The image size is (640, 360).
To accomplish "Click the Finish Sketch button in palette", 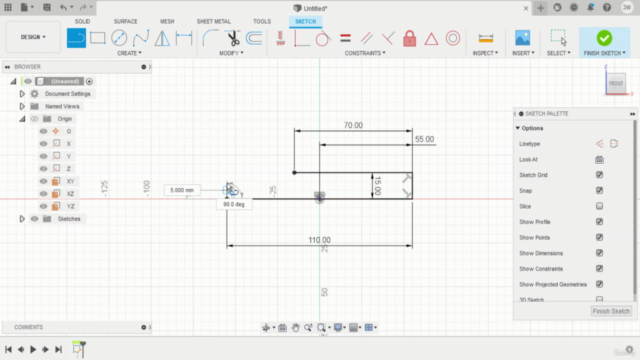I will pos(611,311).
